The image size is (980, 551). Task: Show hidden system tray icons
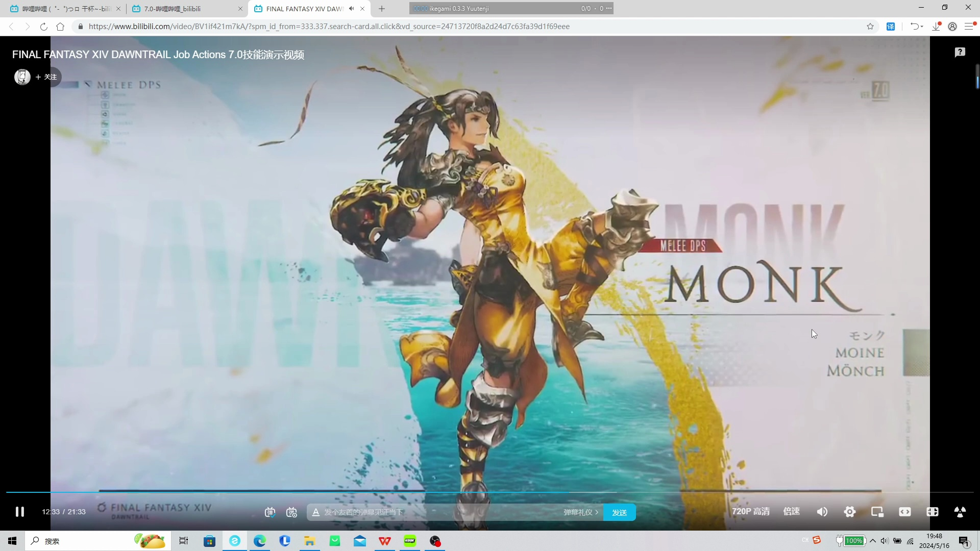pyautogui.click(x=873, y=541)
